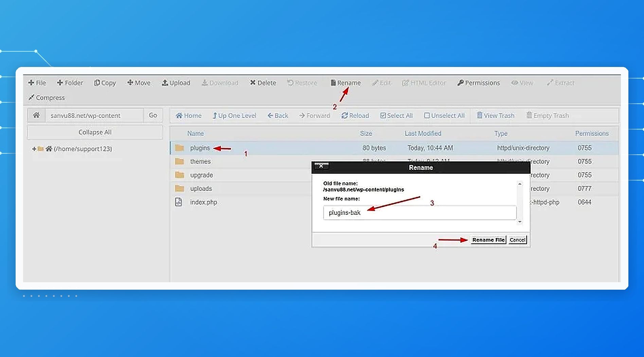Create a new Folder from toolbar

coord(70,83)
